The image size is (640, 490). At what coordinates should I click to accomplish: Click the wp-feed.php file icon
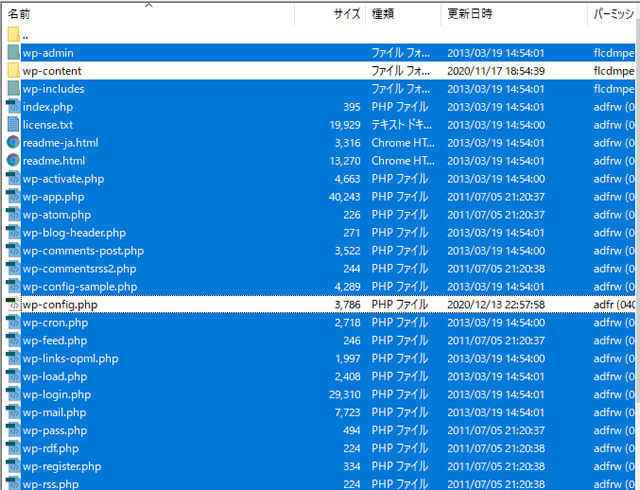click(13, 340)
